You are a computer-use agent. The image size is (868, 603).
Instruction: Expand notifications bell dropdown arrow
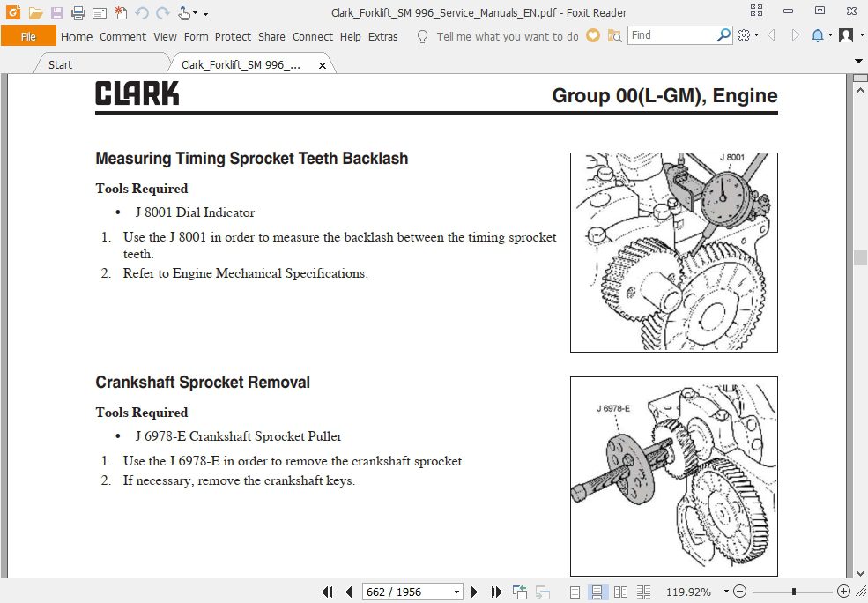[x=830, y=35]
